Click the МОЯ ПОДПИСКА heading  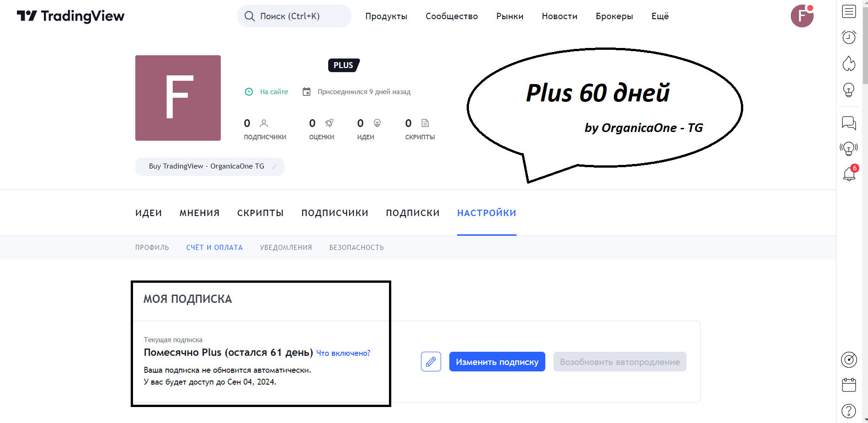tap(188, 299)
